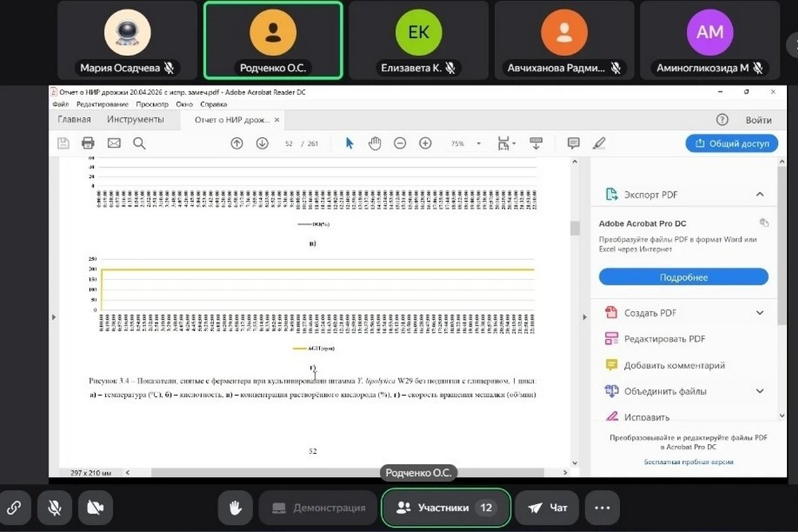Open the Fit page options icon

pyautogui.click(x=506, y=144)
